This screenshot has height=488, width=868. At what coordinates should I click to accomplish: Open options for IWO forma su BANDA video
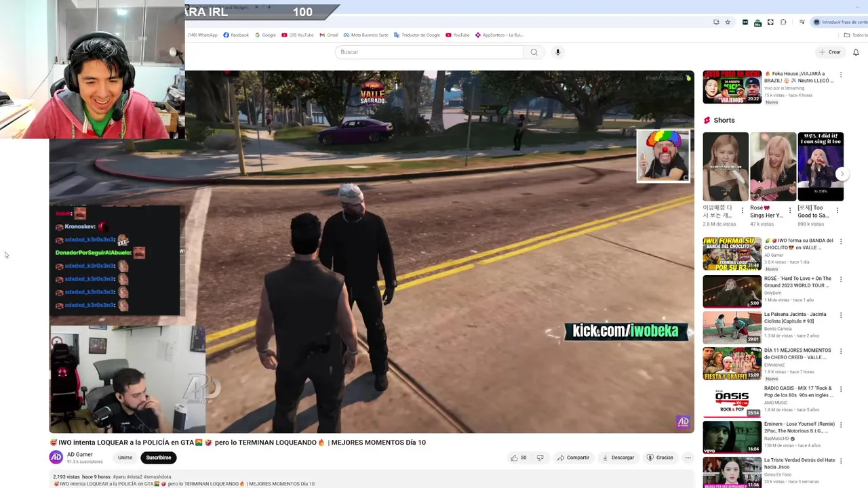841,241
